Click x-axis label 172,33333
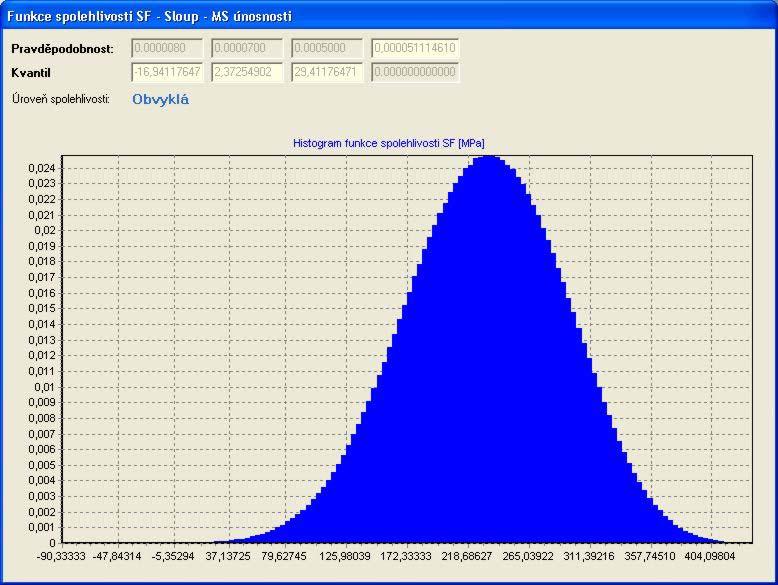This screenshot has width=778, height=585. tap(406, 556)
